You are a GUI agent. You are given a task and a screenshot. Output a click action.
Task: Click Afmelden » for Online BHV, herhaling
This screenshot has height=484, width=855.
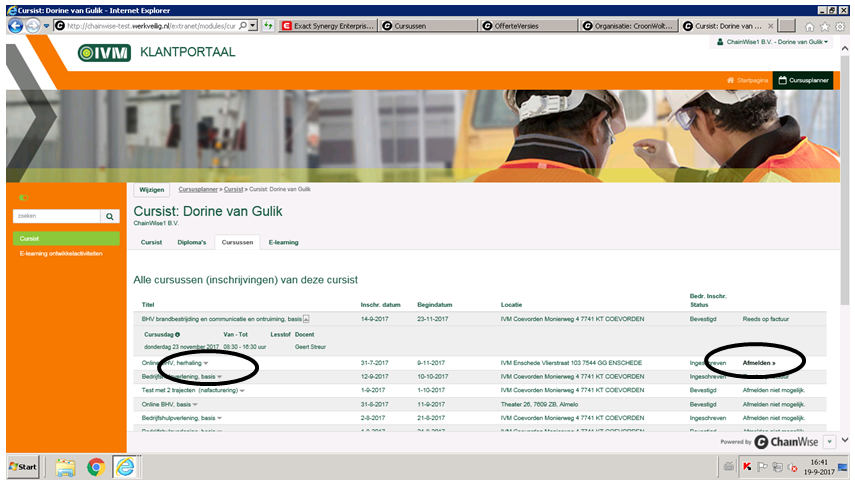pos(758,363)
